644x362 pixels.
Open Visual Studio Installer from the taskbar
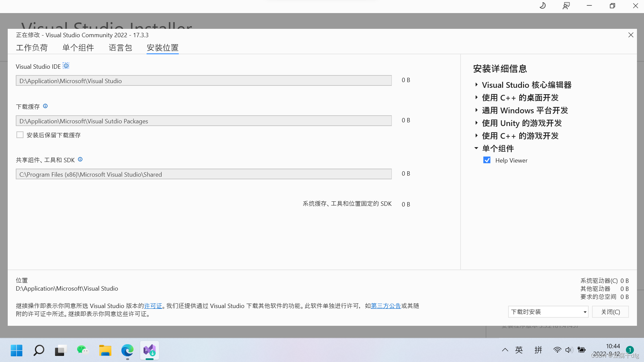[x=149, y=350]
